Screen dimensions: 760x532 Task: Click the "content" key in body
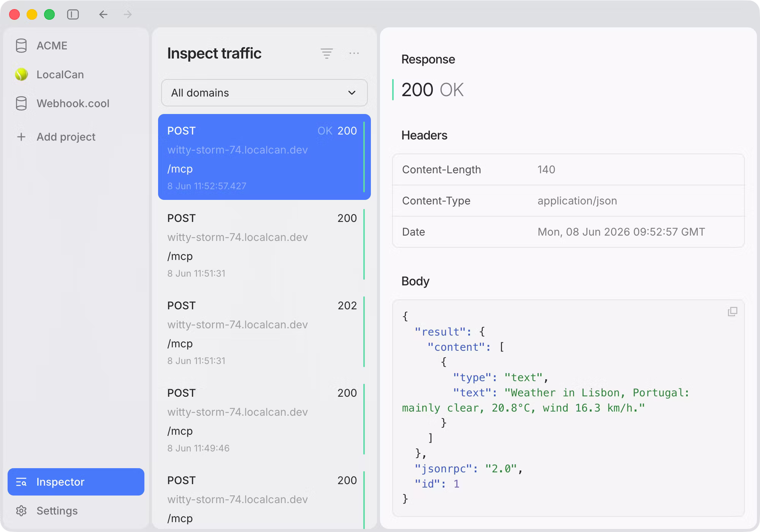click(x=456, y=347)
